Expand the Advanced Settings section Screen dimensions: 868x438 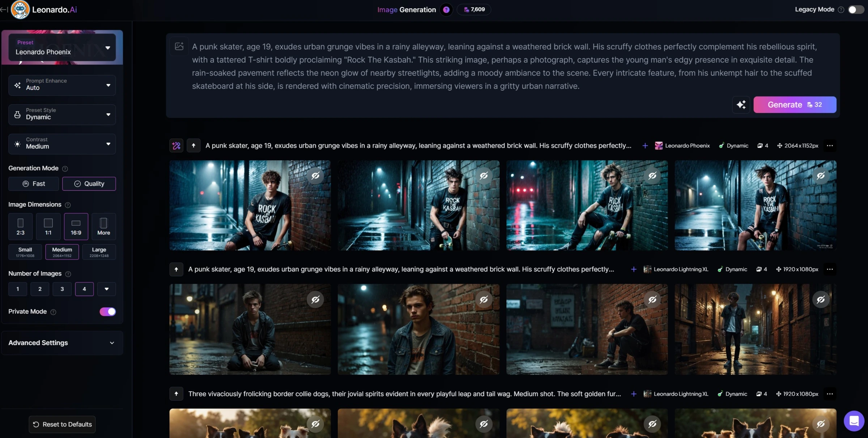click(x=61, y=343)
